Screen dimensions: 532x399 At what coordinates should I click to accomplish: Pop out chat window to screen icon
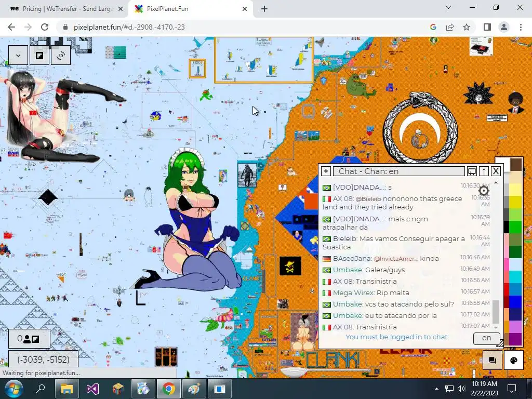[x=472, y=171]
